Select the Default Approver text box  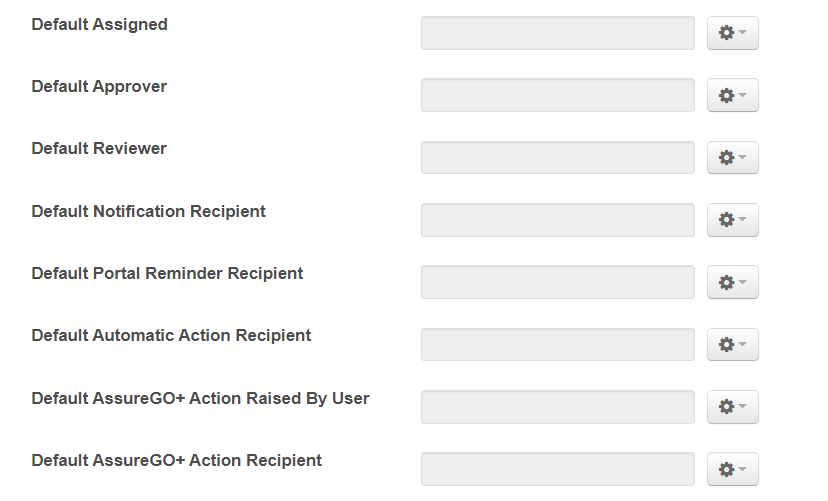557,96
